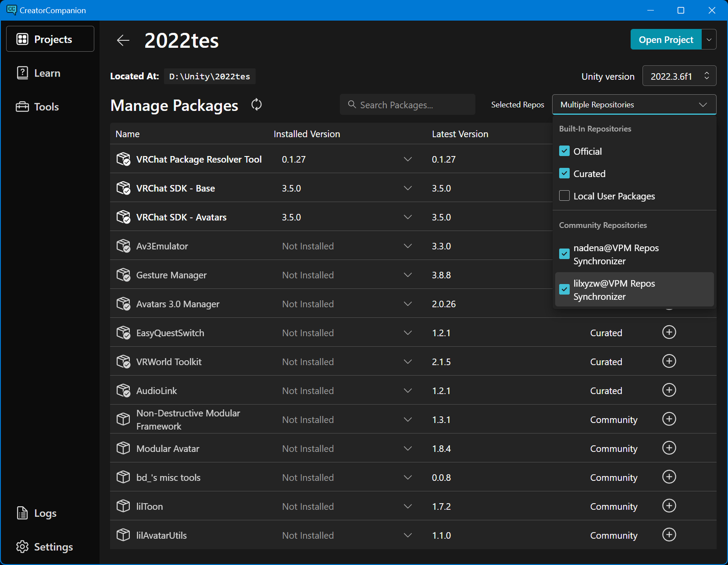Expand version chevron for Gesture Manager
Screen dimensions: 728x565
click(x=408, y=275)
